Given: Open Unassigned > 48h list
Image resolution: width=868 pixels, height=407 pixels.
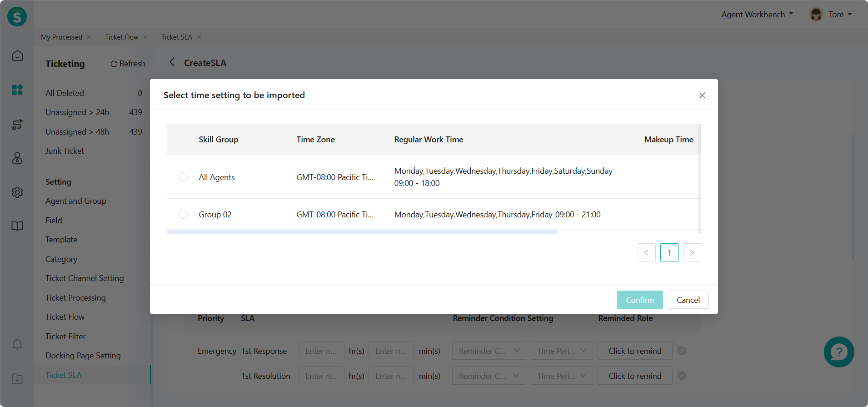Looking at the screenshot, I should [94, 131].
